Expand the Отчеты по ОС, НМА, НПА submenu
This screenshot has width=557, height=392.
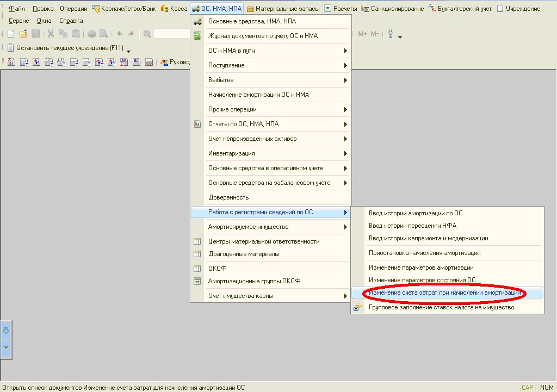[271, 124]
